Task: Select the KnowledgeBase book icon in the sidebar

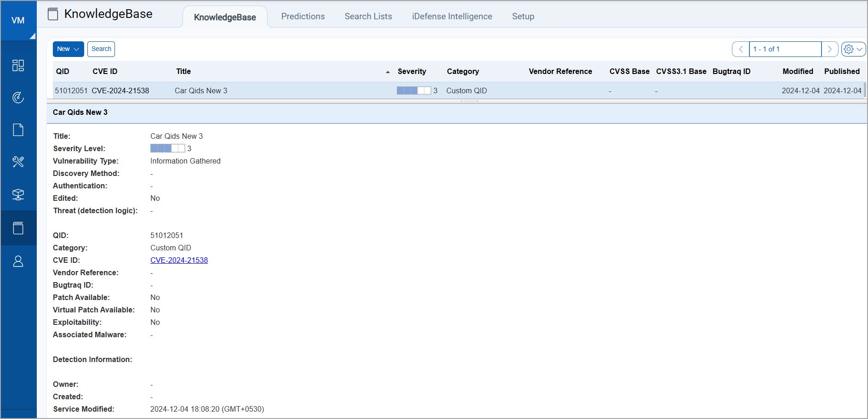Action: tap(18, 228)
